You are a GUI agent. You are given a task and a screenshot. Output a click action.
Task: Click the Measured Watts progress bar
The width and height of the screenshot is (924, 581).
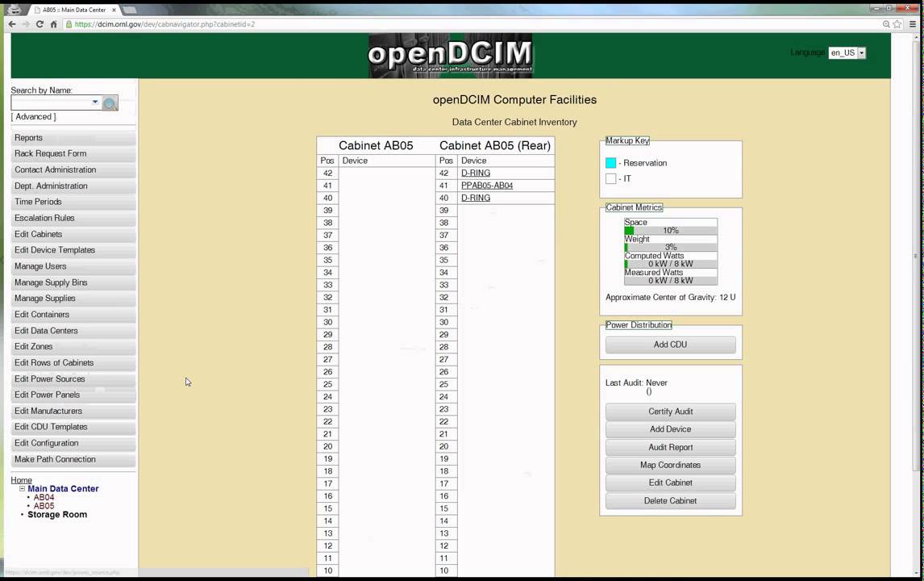(671, 280)
